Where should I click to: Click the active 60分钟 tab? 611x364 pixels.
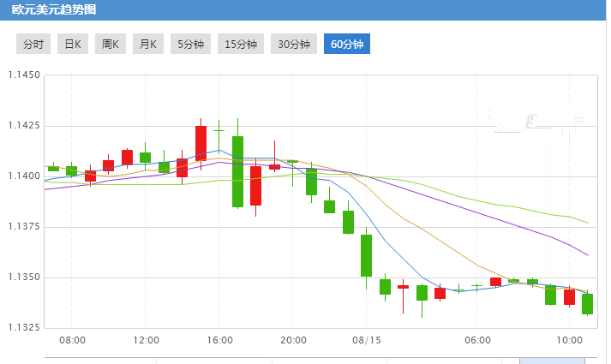click(346, 45)
